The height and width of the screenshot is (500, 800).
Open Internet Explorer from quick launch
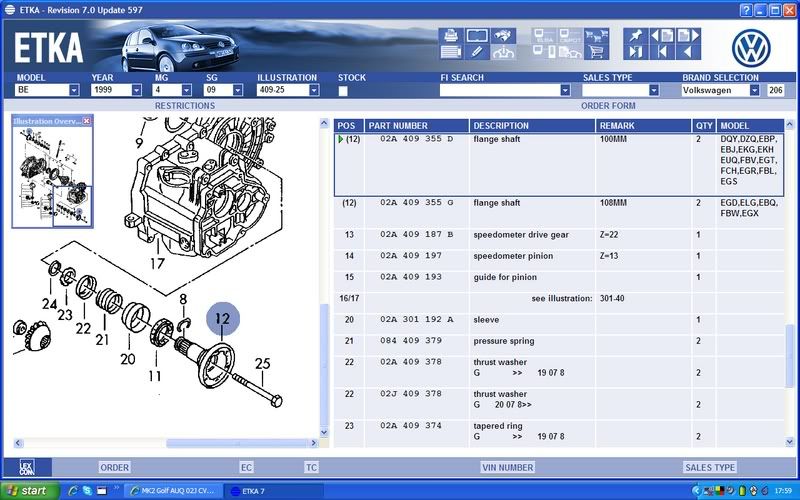pyautogui.click(x=73, y=491)
